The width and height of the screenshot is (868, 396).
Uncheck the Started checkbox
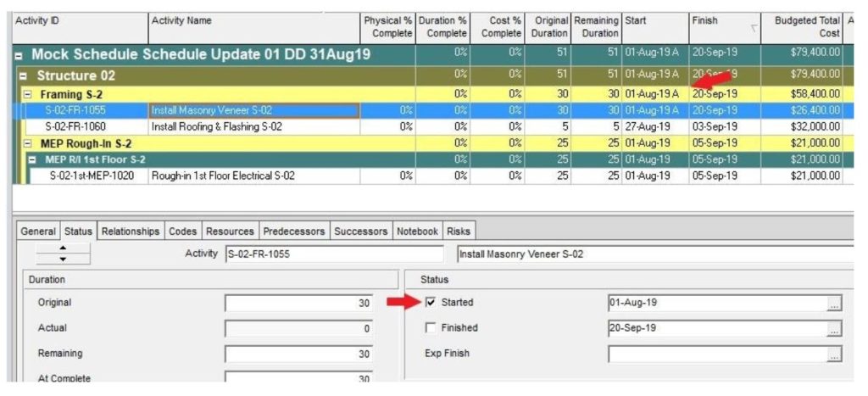(x=430, y=303)
